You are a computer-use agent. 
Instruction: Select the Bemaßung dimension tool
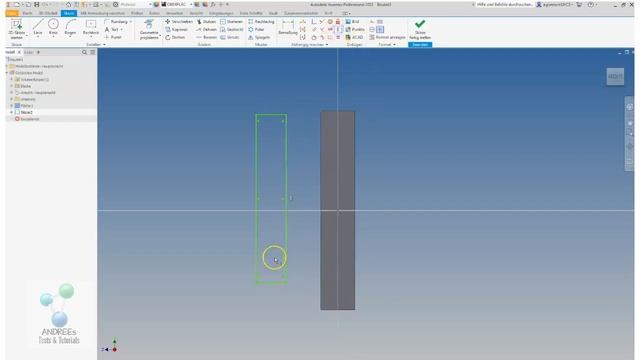pos(288,28)
